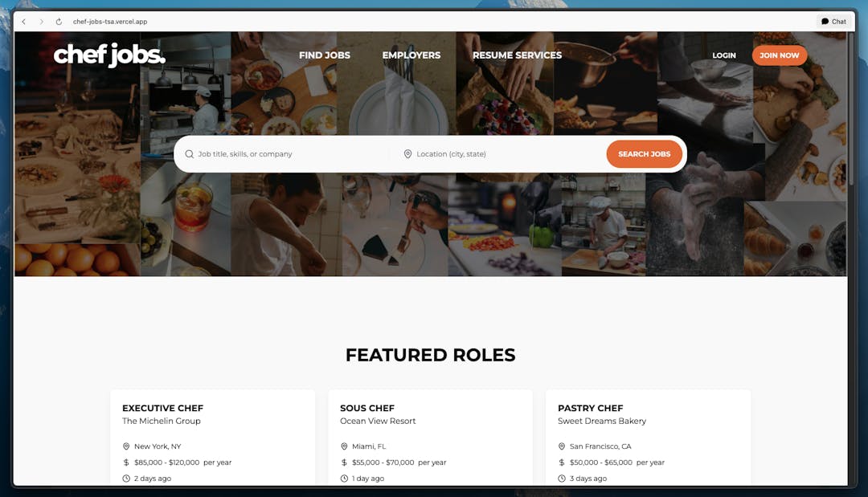Click the clock icon beside 3 days ago

(561, 479)
